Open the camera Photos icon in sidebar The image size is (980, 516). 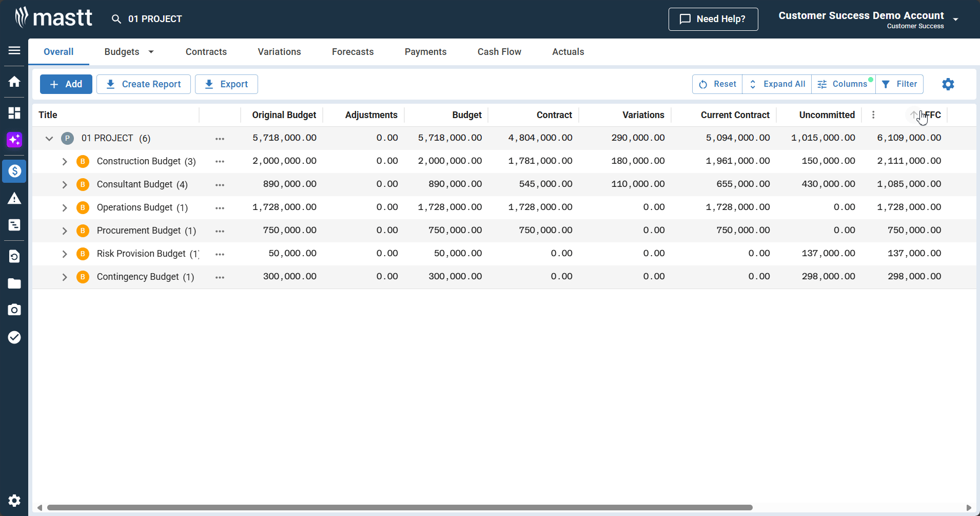click(14, 310)
